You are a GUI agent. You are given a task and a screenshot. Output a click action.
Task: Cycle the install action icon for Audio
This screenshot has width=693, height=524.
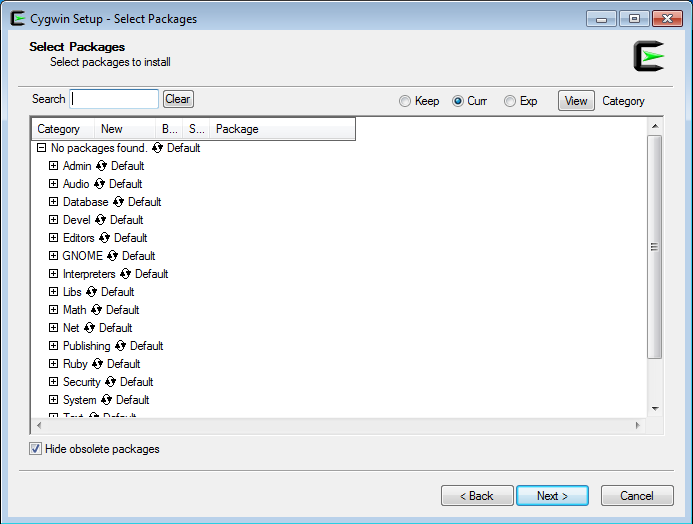(99, 184)
